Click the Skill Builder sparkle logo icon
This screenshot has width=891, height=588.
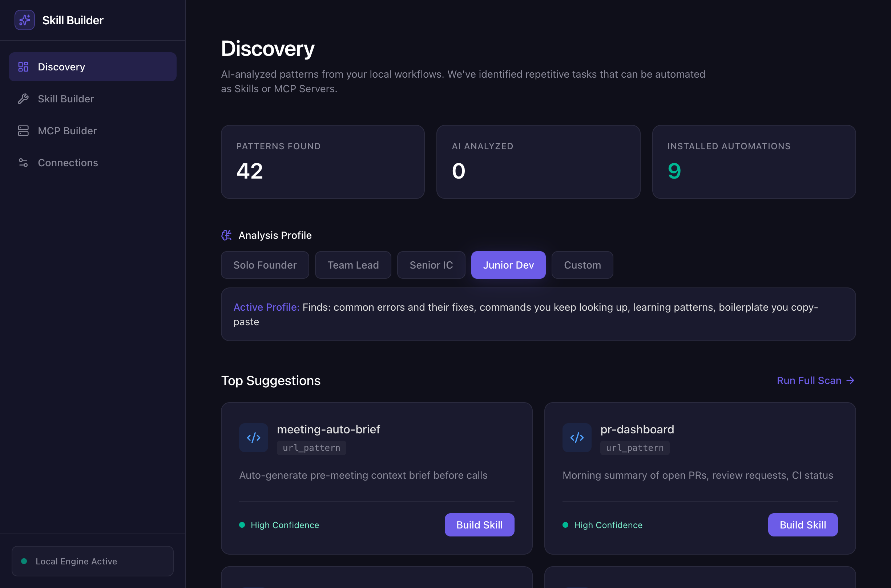(x=24, y=20)
